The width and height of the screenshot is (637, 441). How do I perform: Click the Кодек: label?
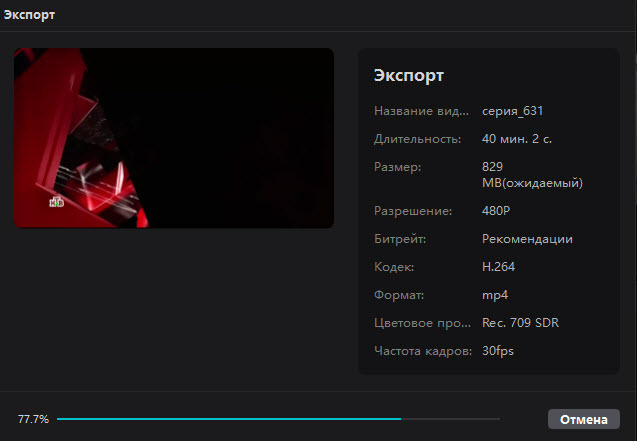394,267
